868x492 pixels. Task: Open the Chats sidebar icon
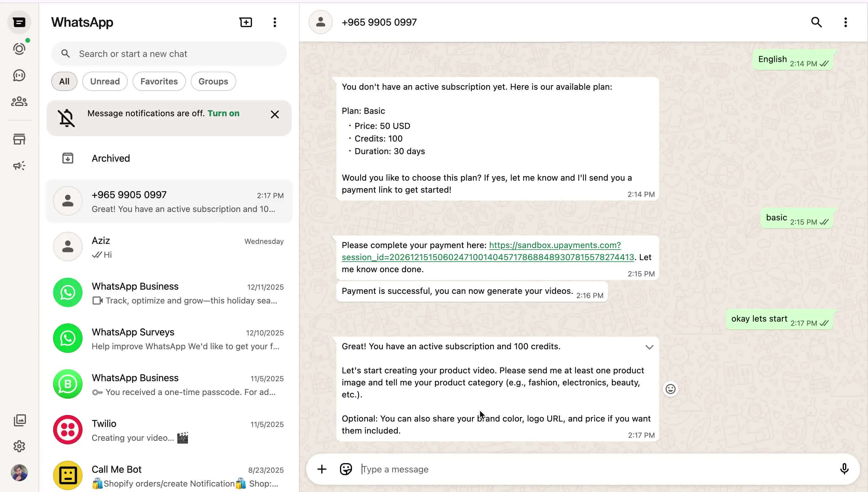[19, 22]
